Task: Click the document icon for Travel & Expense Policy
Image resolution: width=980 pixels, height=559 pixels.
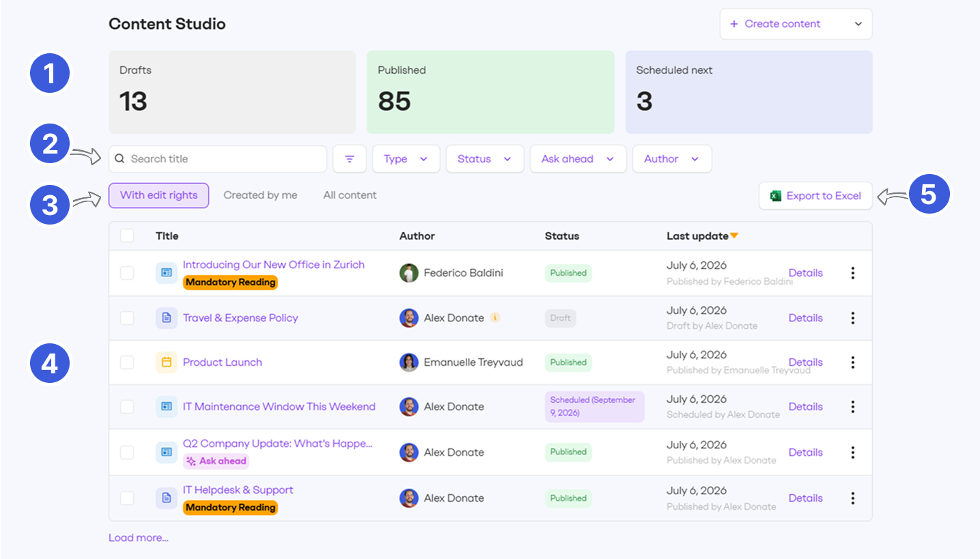Action: 167,318
